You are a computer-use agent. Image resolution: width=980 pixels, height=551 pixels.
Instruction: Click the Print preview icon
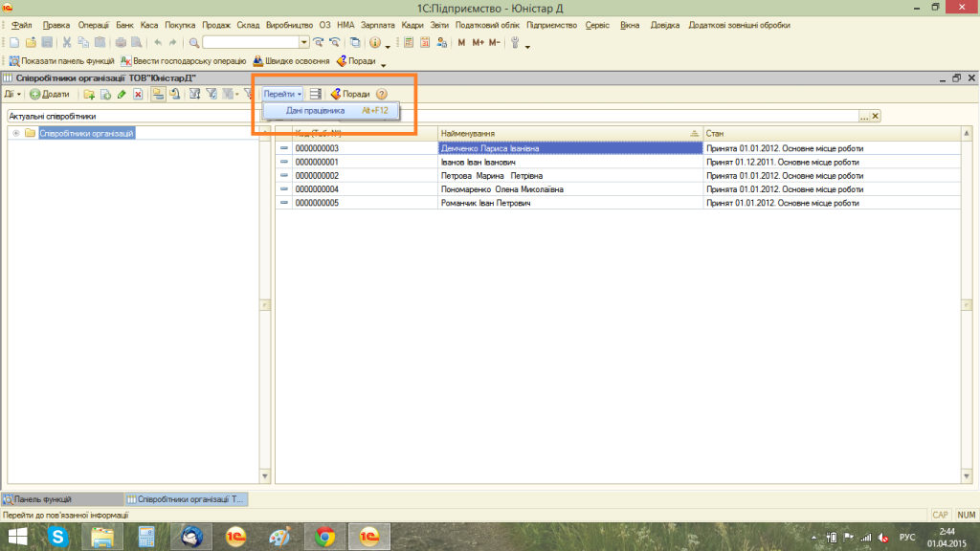click(x=136, y=42)
